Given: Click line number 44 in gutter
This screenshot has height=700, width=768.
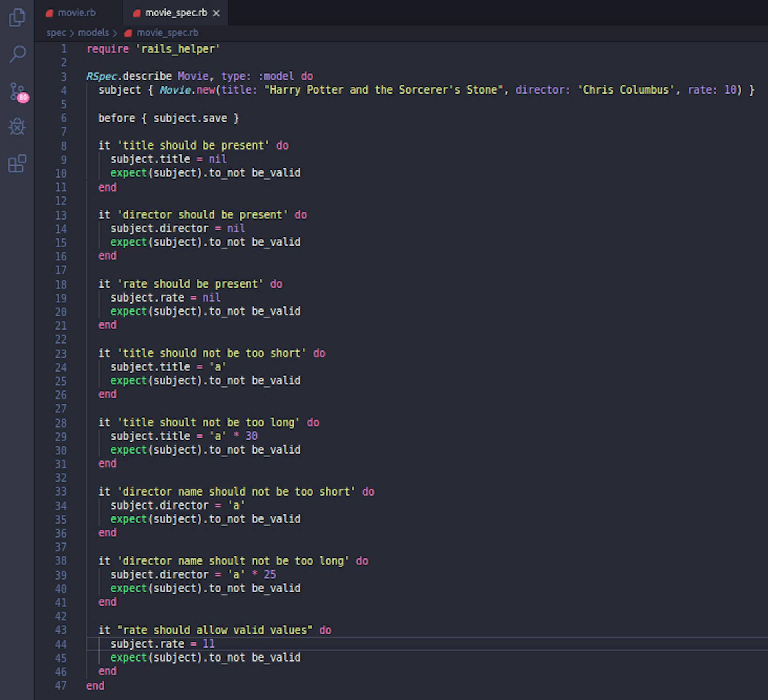Looking at the screenshot, I should tap(61, 644).
